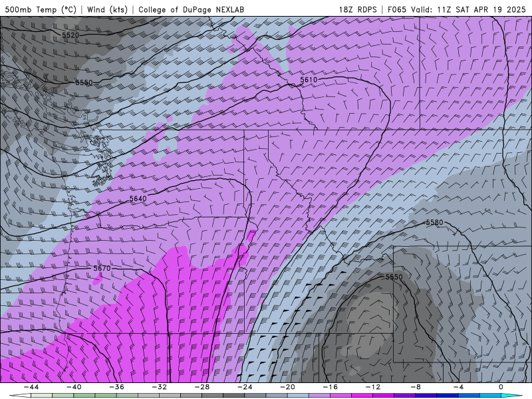Click the 5670 height contour label
Screen dimensions: 532x399
pos(102,269)
